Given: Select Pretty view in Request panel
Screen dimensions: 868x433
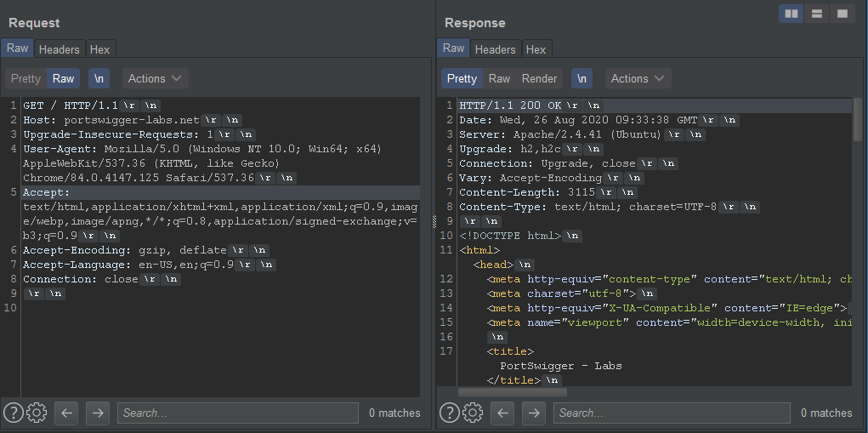Looking at the screenshot, I should (26, 78).
